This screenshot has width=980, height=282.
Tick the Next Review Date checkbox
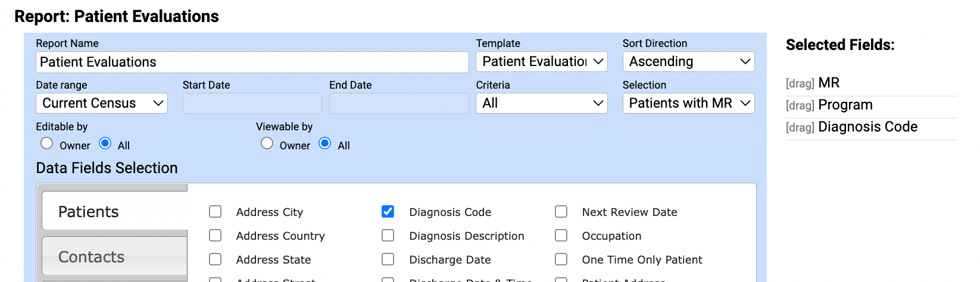coord(561,212)
